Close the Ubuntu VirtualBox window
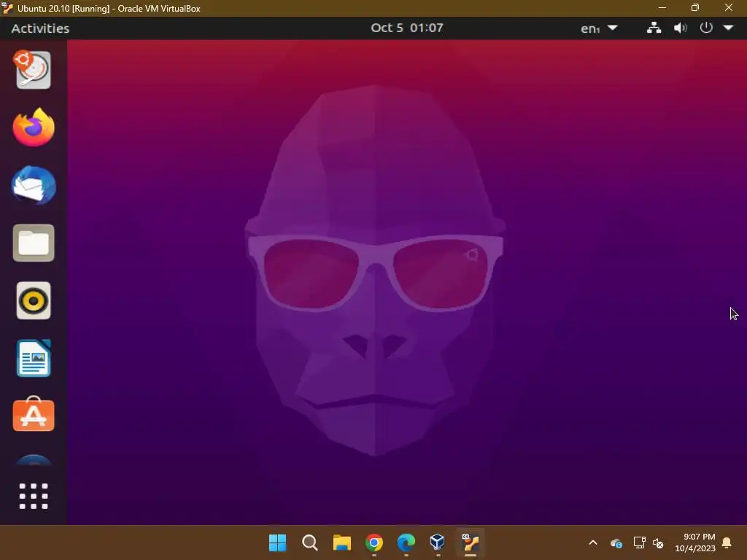 click(729, 7)
